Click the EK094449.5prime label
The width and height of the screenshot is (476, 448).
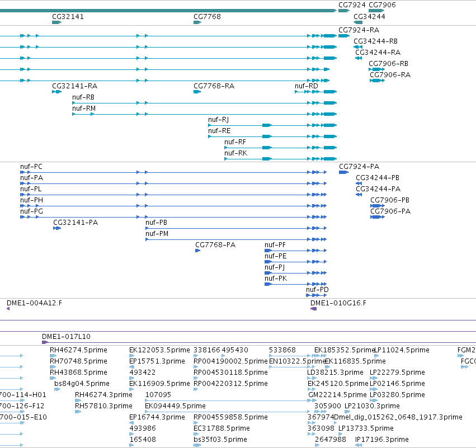176,406
